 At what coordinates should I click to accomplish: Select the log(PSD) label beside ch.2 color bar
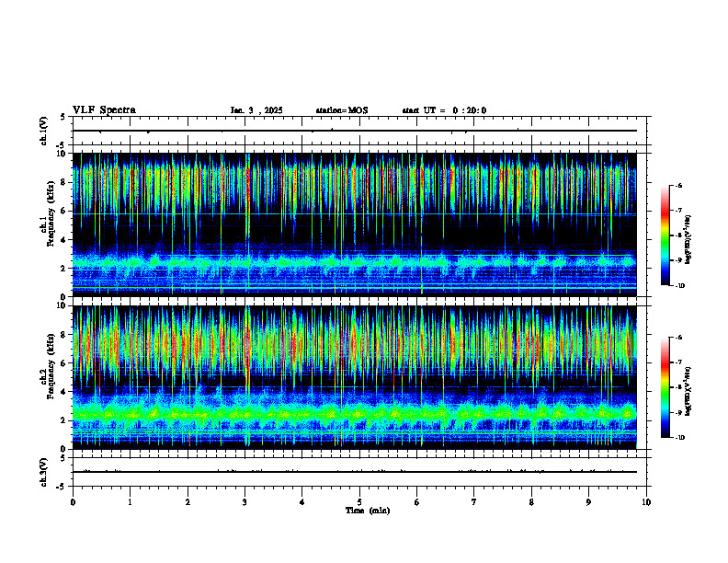click(688, 391)
